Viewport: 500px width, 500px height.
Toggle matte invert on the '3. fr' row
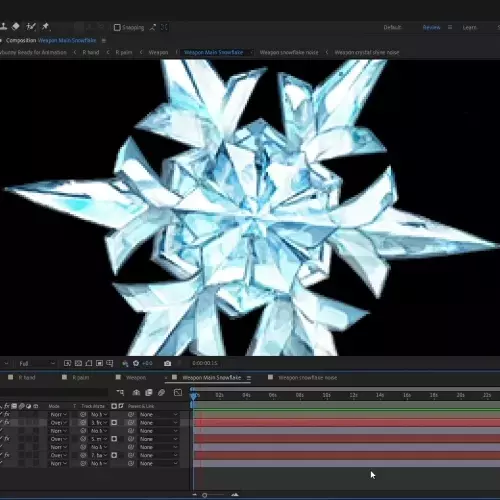click(114, 422)
